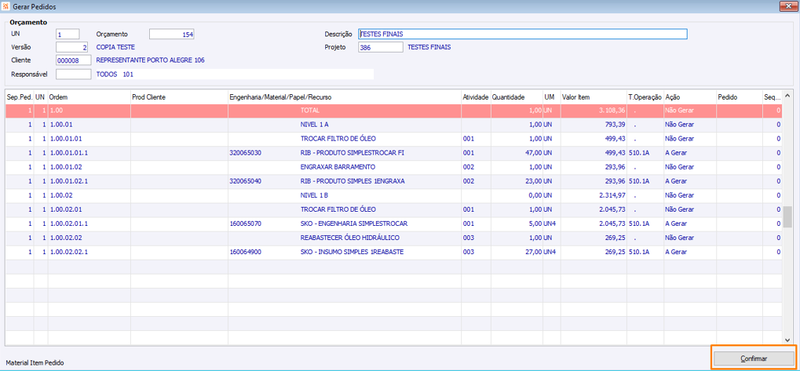Click the Engenharia/Material/Papel/Recurso column header

[x=344, y=96]
